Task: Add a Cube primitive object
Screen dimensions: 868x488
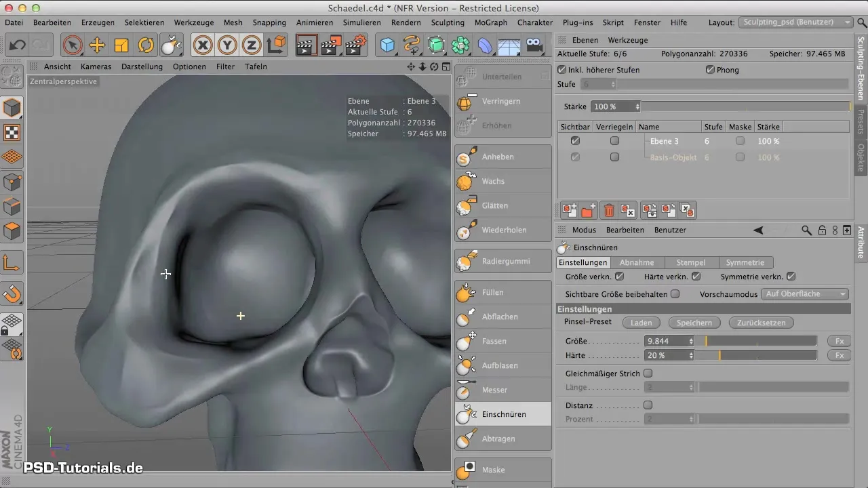Action: pos(387,45)
